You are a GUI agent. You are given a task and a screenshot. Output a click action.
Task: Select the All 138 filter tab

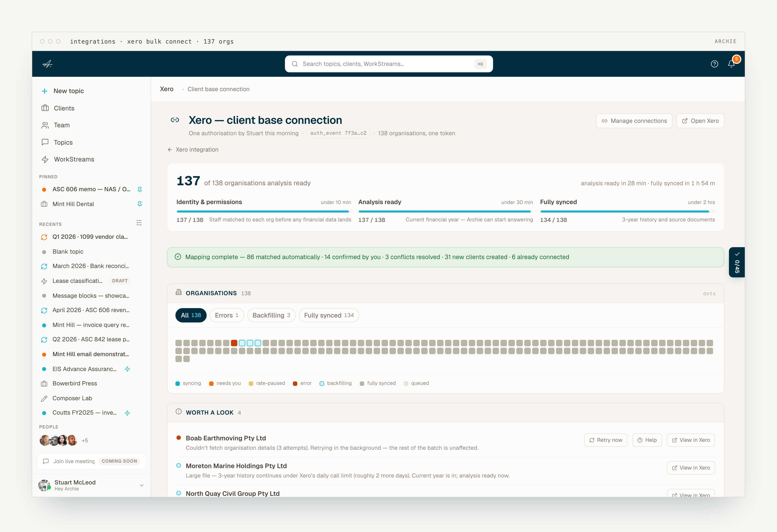tap(191, 315)
